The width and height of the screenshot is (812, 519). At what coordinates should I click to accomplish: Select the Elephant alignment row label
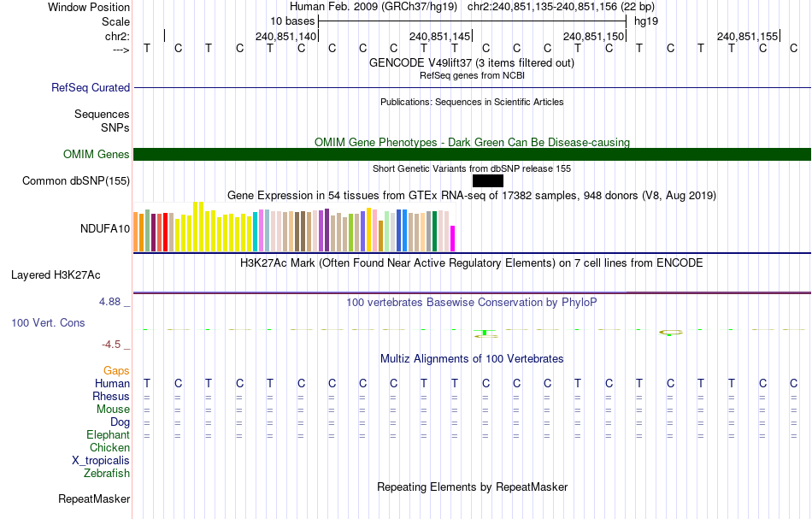pyautogui.click(x=109, y=435)
